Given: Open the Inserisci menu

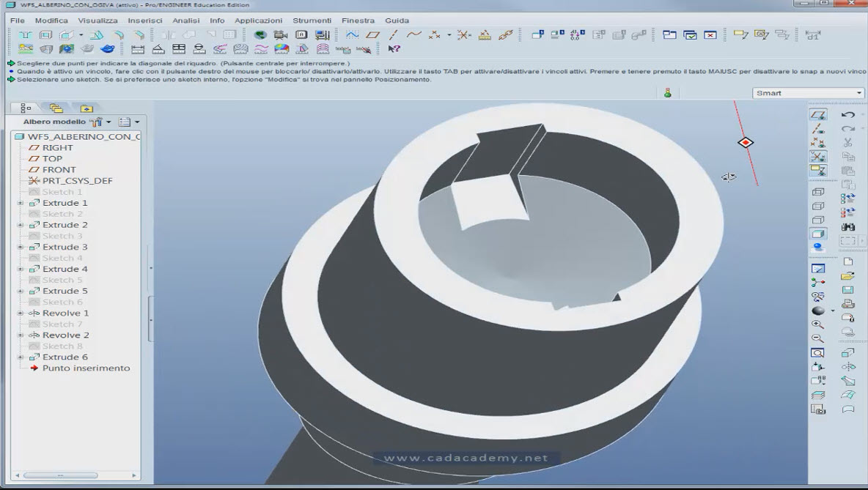Looking at the screenshot, I should [145, 21].
